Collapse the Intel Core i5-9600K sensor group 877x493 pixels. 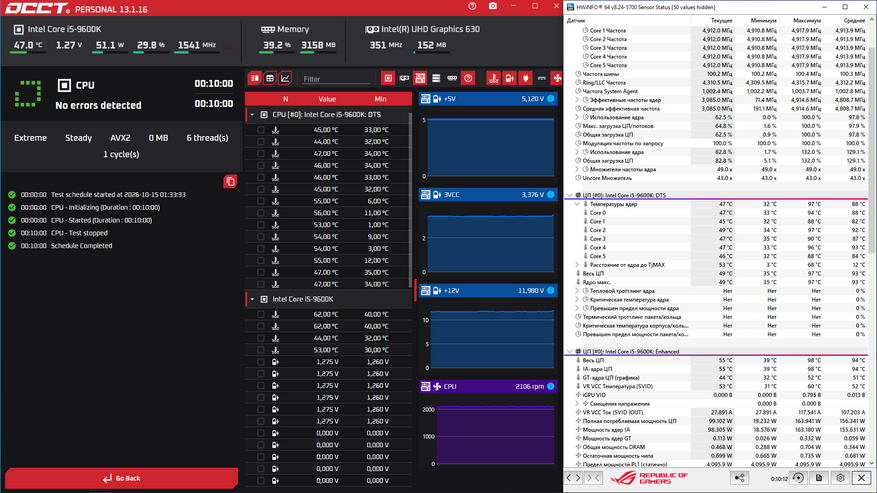click(x=252, y=299)
